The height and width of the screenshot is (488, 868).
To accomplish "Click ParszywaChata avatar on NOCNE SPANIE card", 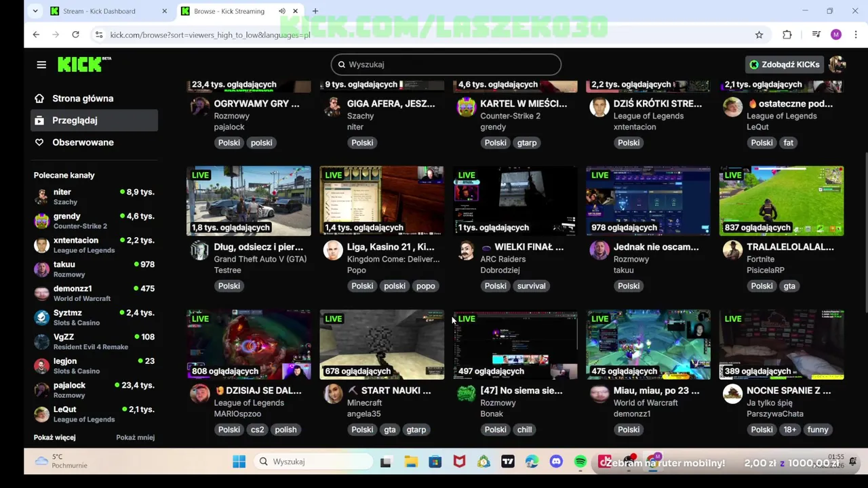I will pyautogui.click(x=732, y=394).
